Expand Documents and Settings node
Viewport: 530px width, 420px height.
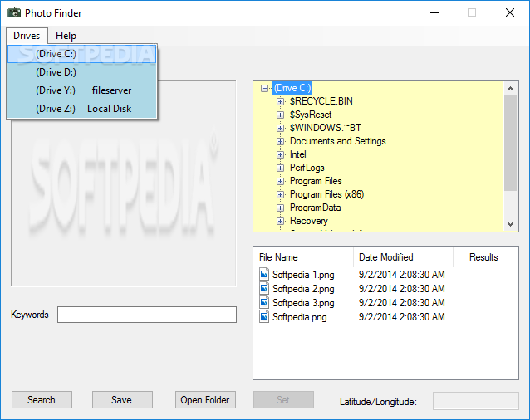[x=280, y=141]
